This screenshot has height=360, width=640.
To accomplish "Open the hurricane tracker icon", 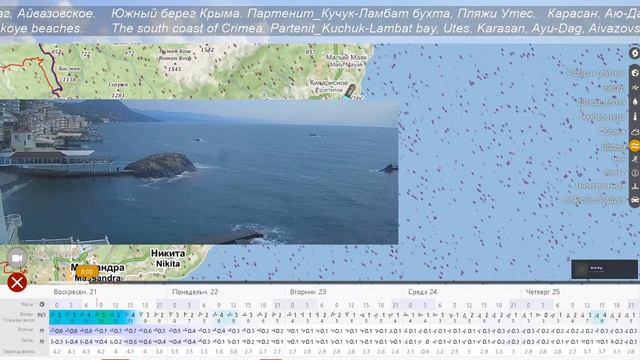I will pyautogui.click(x=634, y=53).
